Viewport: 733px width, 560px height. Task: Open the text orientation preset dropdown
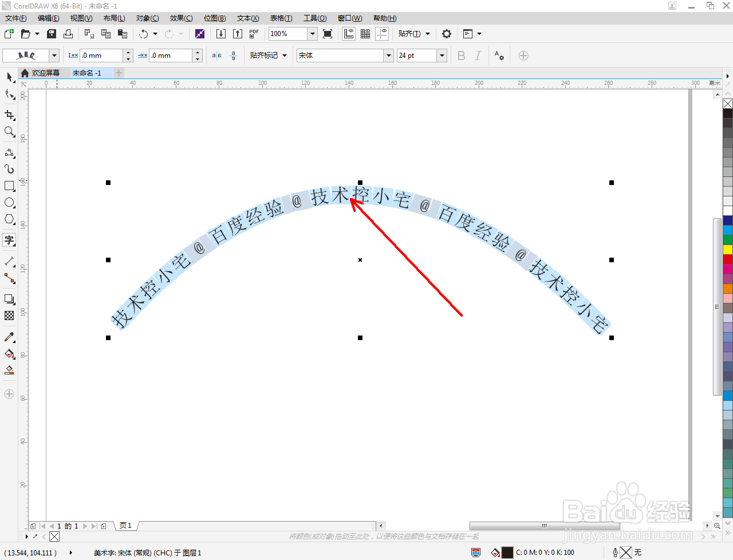tap(54, 56)
